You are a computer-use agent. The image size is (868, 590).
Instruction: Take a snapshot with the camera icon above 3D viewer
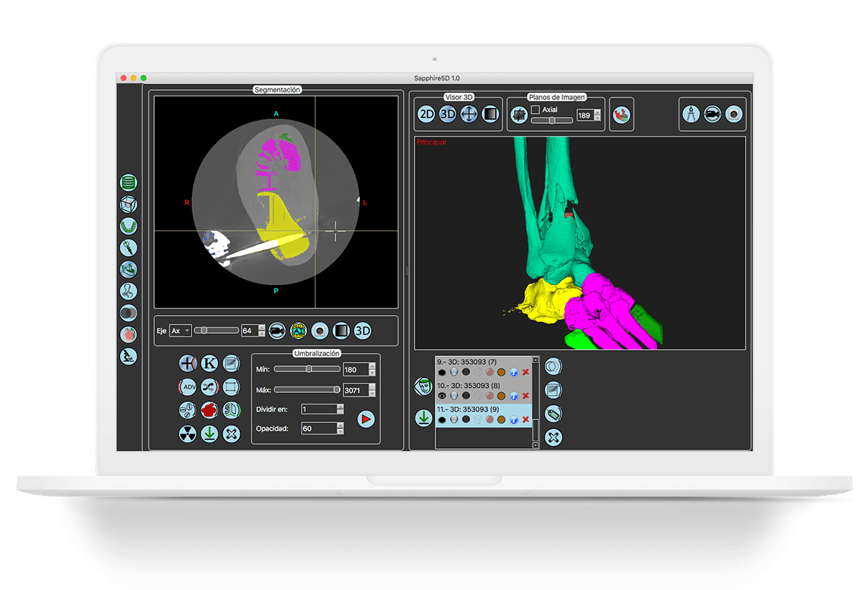point(733,114)
